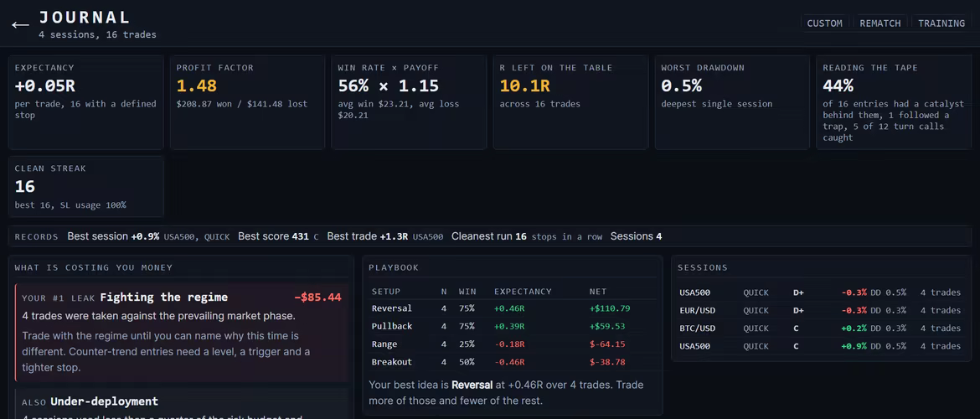Click the EXPECTANCY column header in Playbook
The image size is (980, 419).
[523, 292]
